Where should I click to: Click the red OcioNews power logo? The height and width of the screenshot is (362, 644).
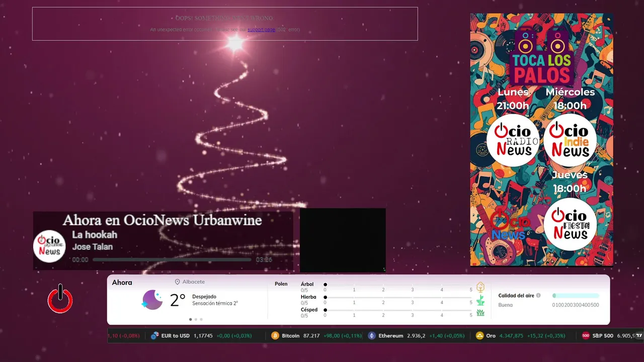[x=60, y=300]
